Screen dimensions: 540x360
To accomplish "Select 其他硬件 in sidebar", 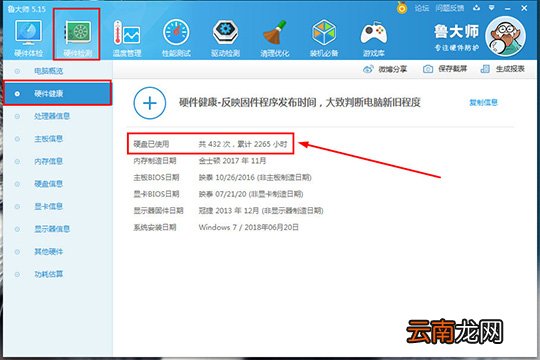I will pos(57,252).
